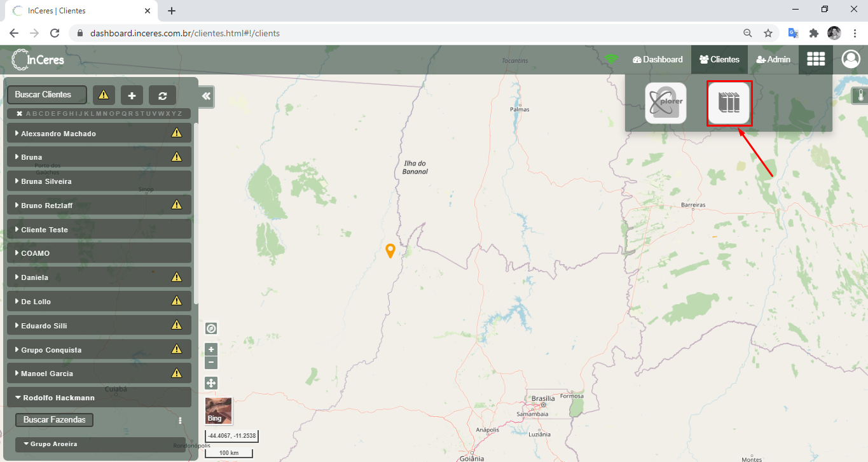
Task: Bookmark this page with star icon
Action: point(768,33)
